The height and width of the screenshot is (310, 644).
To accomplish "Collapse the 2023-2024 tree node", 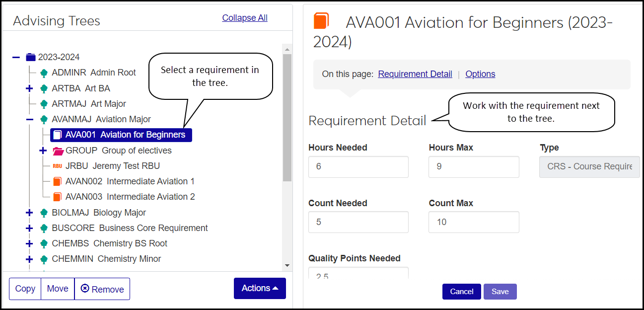I will click(x=16, y=57).
